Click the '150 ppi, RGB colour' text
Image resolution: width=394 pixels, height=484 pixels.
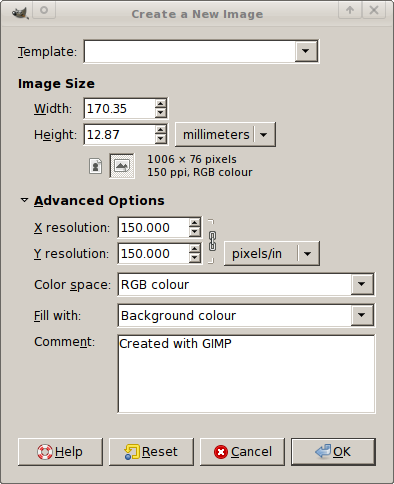[x=200, y=172]
